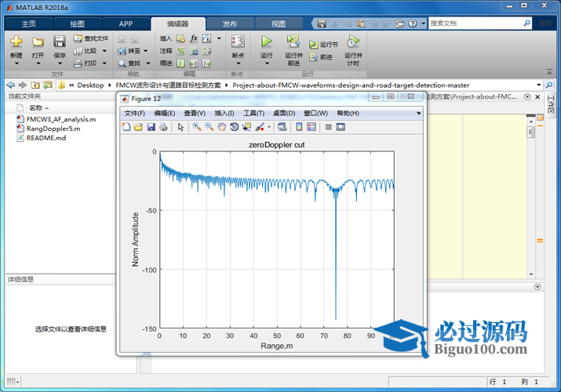Click the Print Figure icon in figure toolbar
This screenshot has height=392, width=561.
click(x=163, y=127)
